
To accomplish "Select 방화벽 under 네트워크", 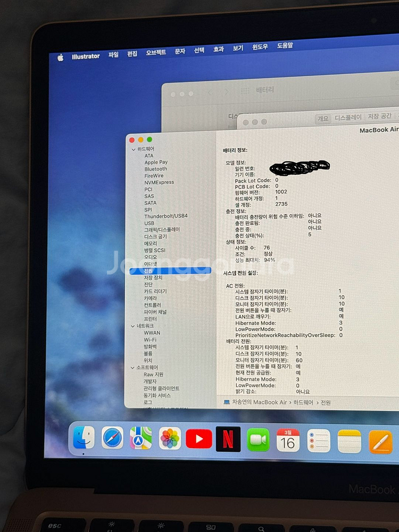I will tap(150, 347).
